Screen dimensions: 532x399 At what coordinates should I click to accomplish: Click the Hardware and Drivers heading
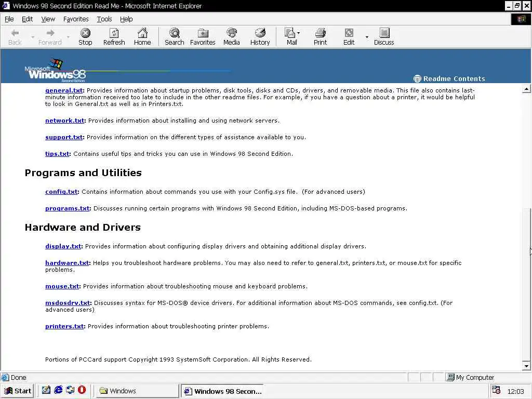coord(83,228)
